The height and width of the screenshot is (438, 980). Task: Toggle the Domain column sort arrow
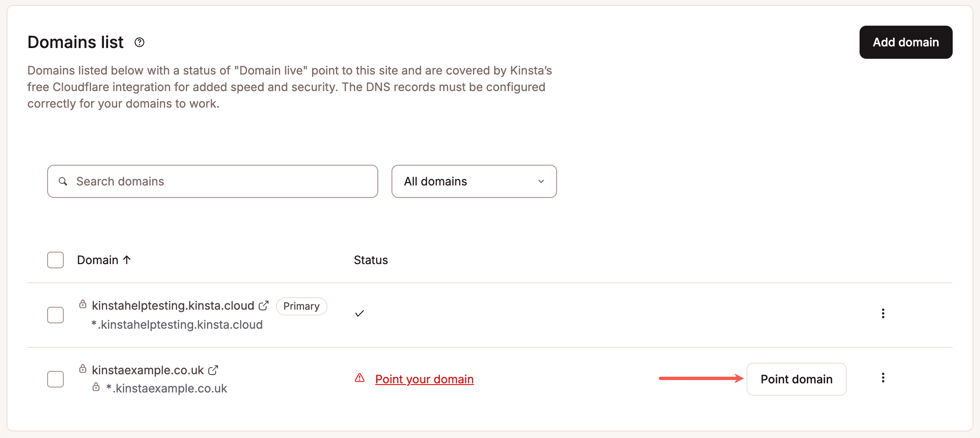pos(127,260)
